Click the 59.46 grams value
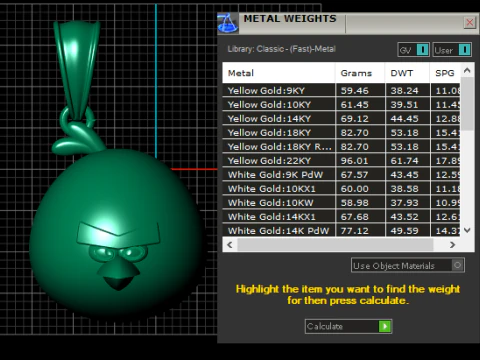The image size is (480, 360). coord(354,91)
